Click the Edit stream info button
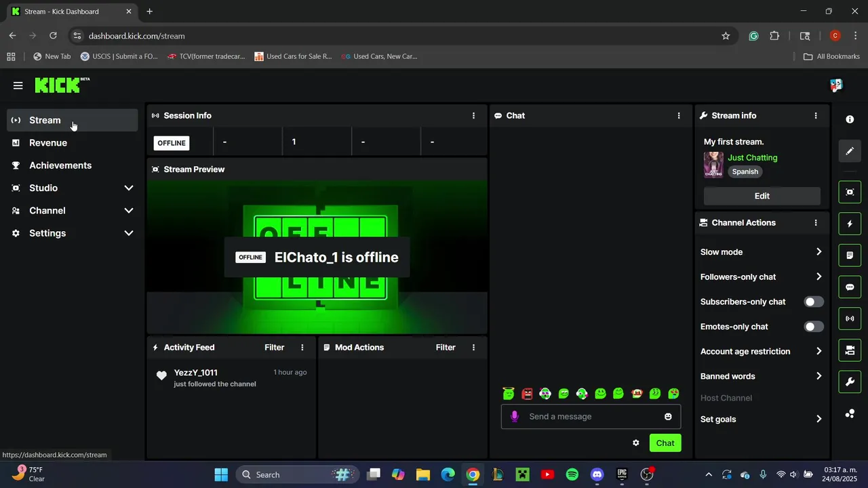The height and width of the screenshot is (488, 868). pos(762,196)
